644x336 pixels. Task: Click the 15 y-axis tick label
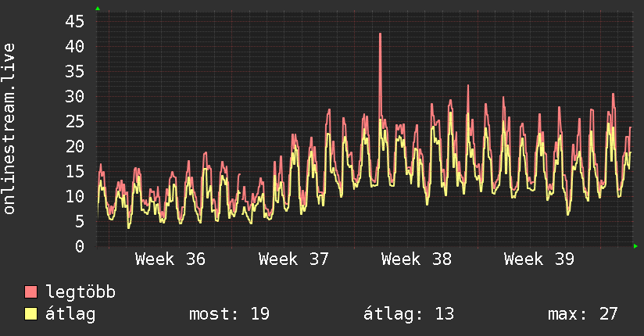(75, 172)
